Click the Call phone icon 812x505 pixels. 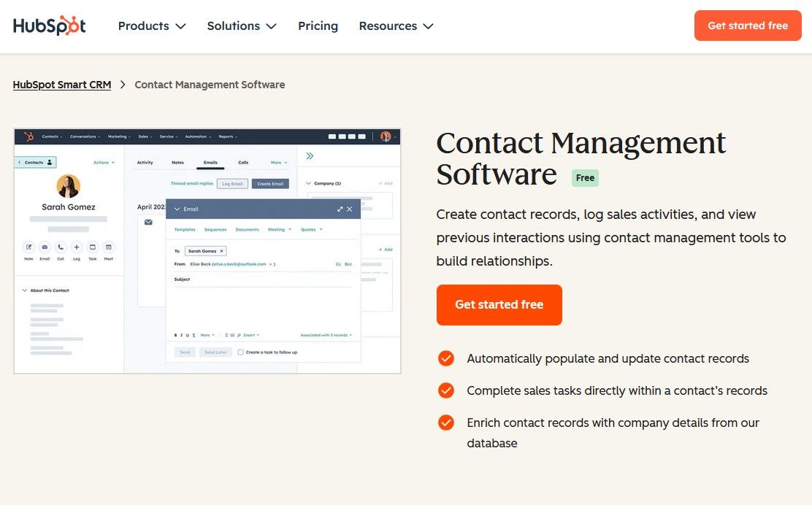click(61, 247)
